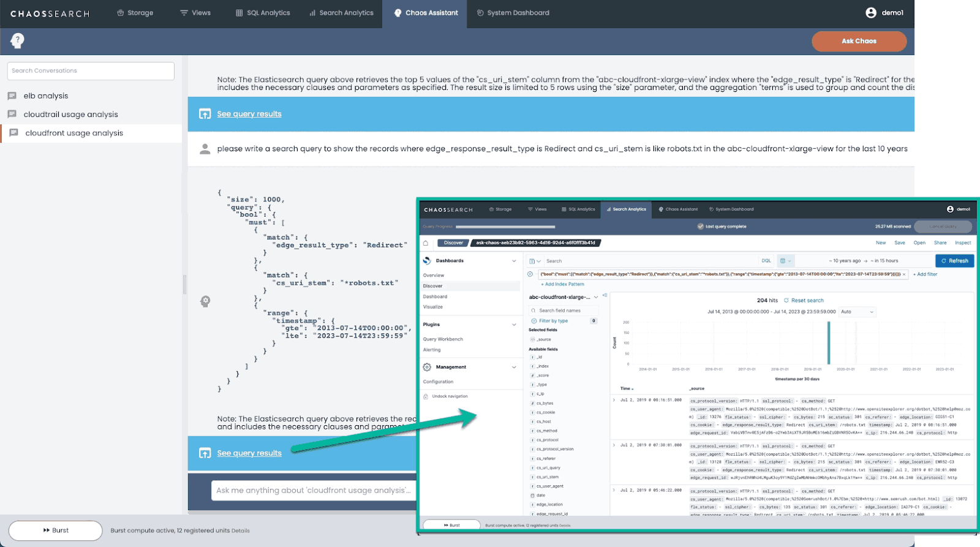Screen dimensions: 980x547
Task: Click the cs_bytes number field icon
Action: pos(532,404)
